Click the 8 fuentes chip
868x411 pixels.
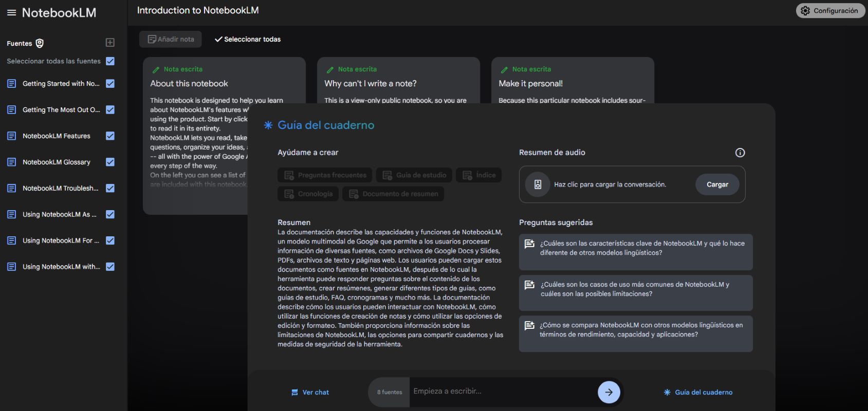(390, 392)
